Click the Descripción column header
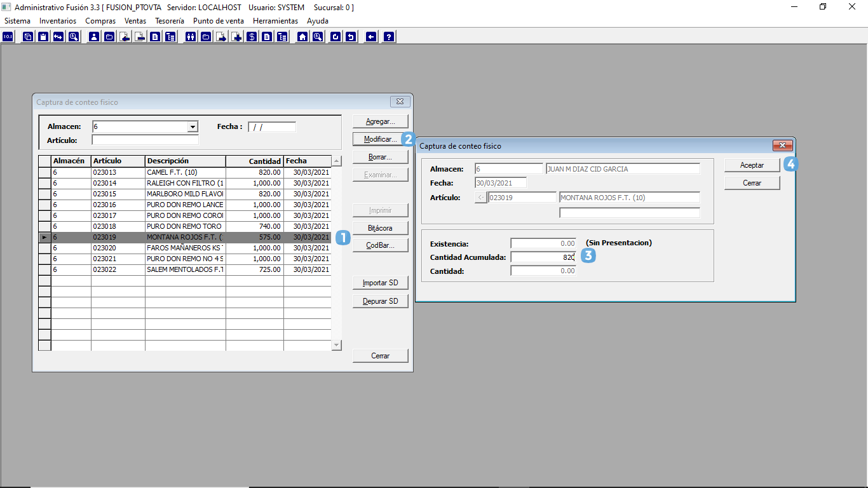This screenshot has height=488, width=868. 186,161
